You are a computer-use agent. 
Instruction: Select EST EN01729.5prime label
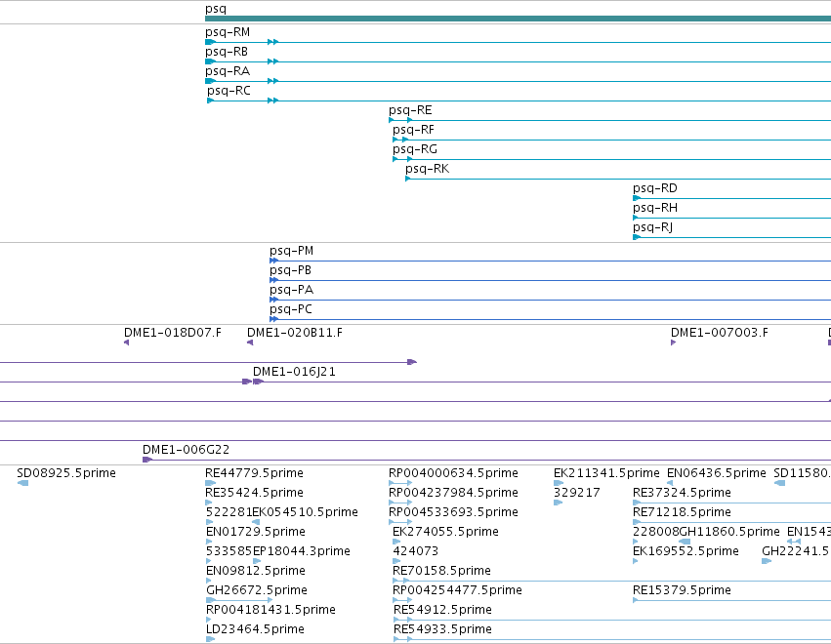pyautogui.click(x=256, y=532)
